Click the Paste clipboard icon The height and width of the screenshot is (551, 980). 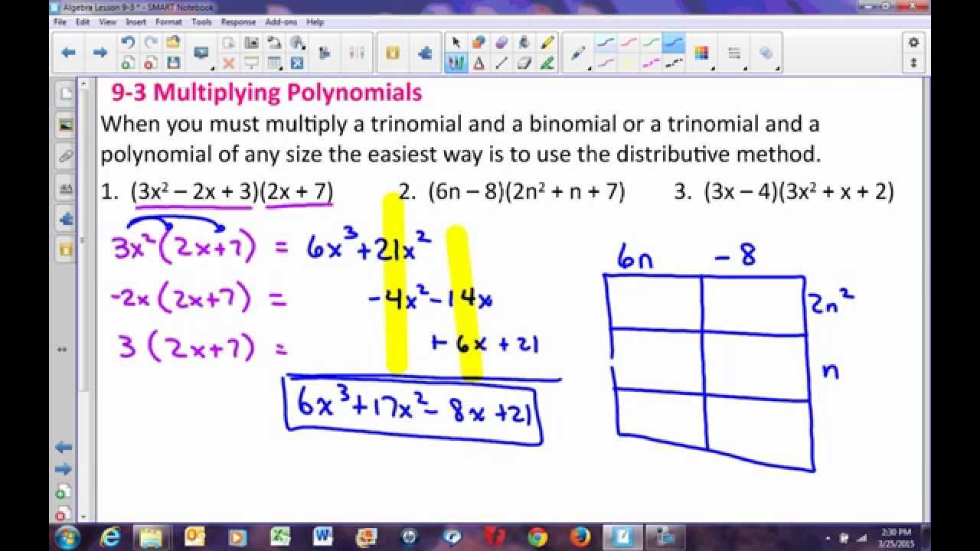228,43
